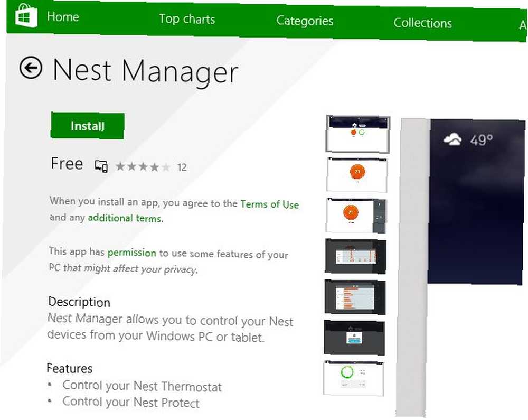Screen dimensions: 528x420
Task: Click 'Control your Nest Protect' feature line
Action: [131, 402]
